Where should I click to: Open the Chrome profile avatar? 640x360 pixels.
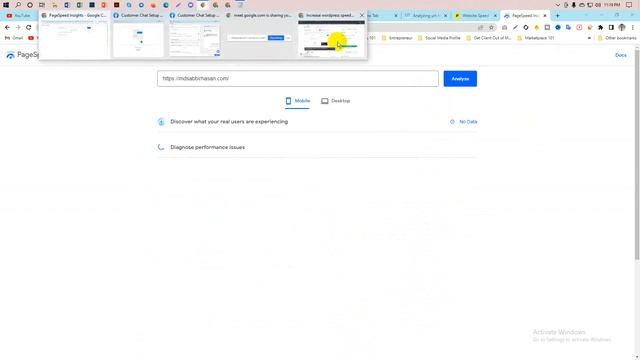622,27
